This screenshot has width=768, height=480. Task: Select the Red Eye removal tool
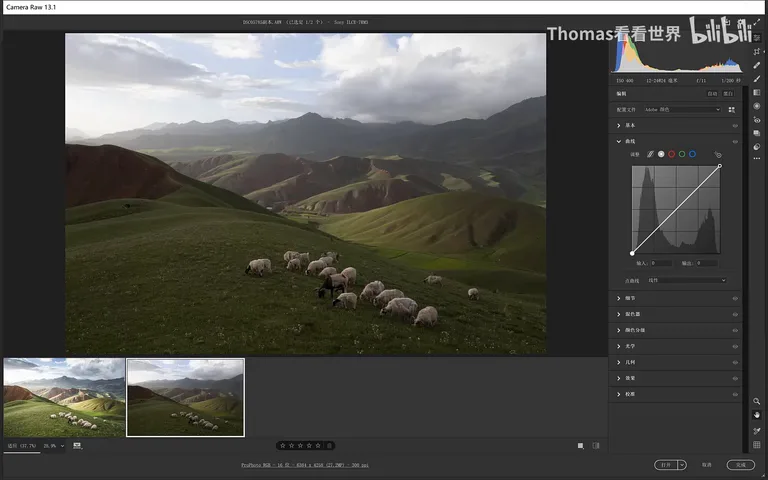757,120
